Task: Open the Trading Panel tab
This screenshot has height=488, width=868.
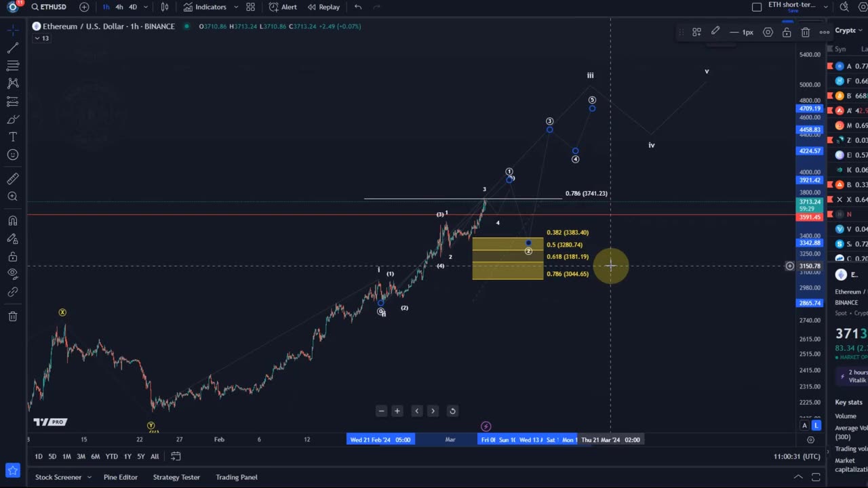Action: tap(237, 477)
